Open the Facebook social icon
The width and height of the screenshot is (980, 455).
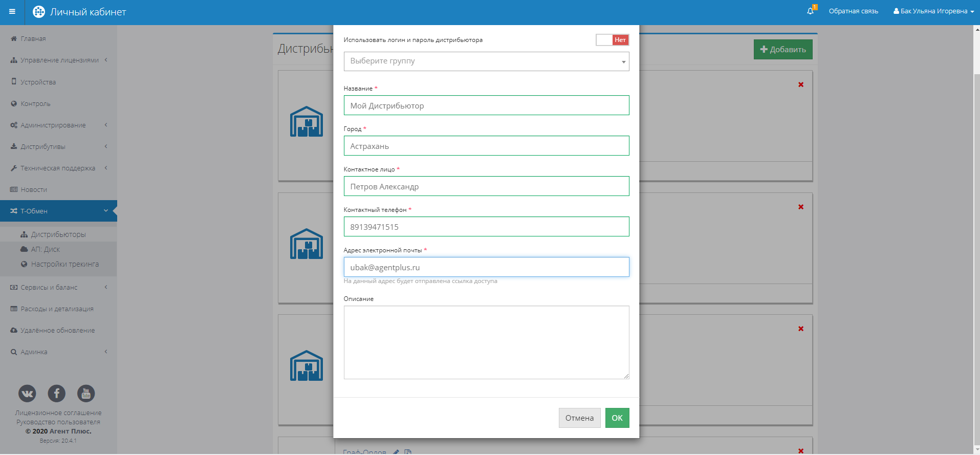pos(57,393)
